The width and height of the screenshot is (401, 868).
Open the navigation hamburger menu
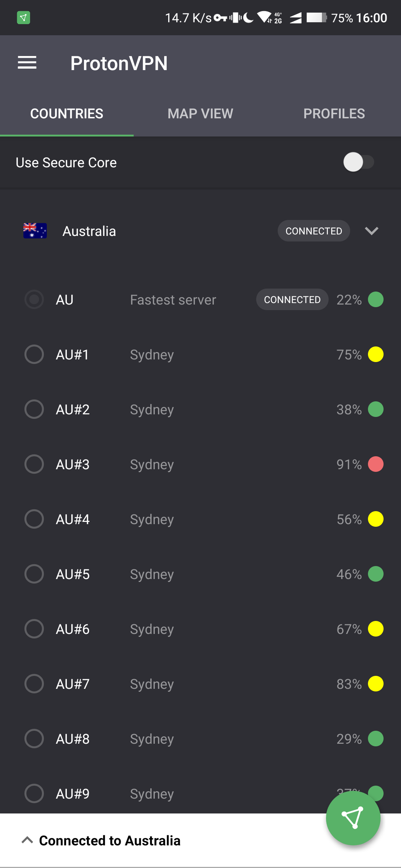(27, 62)
